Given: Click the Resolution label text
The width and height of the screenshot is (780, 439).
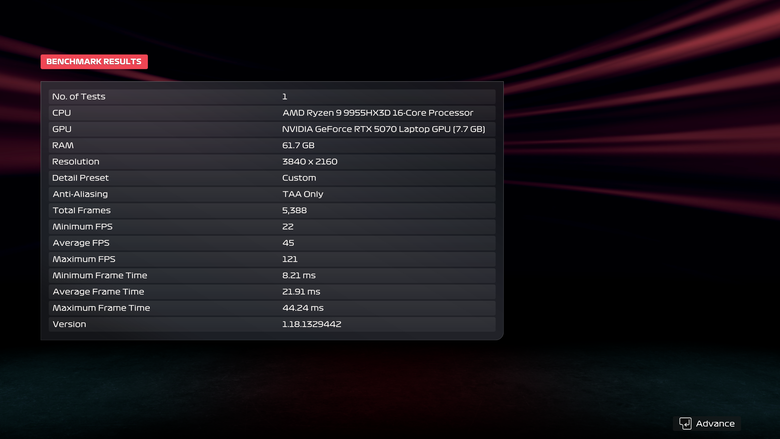Looking at the screenshot, I should 76,162.
